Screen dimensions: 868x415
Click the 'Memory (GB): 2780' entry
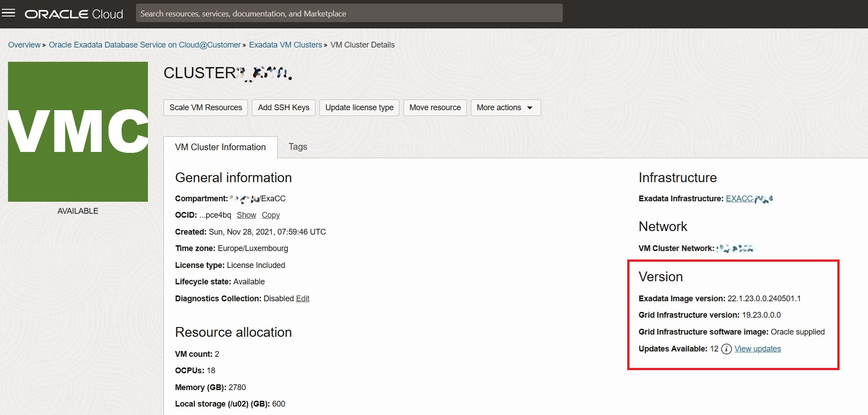point(211,387)
